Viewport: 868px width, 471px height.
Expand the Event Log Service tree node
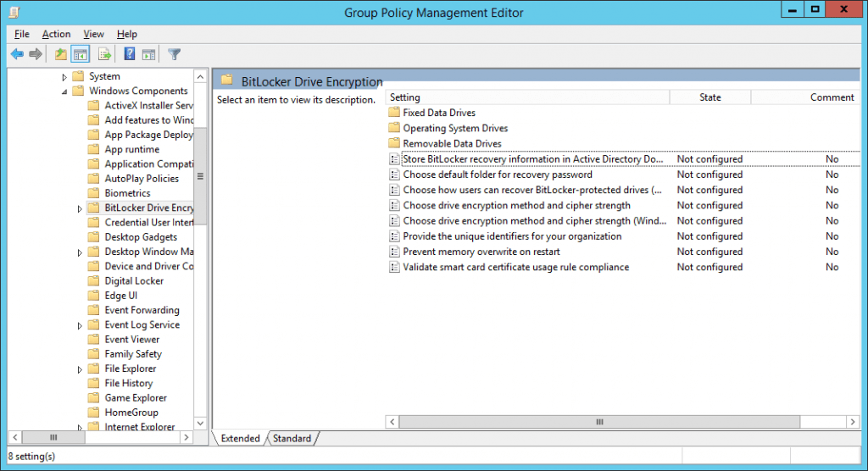pos(80,325)
